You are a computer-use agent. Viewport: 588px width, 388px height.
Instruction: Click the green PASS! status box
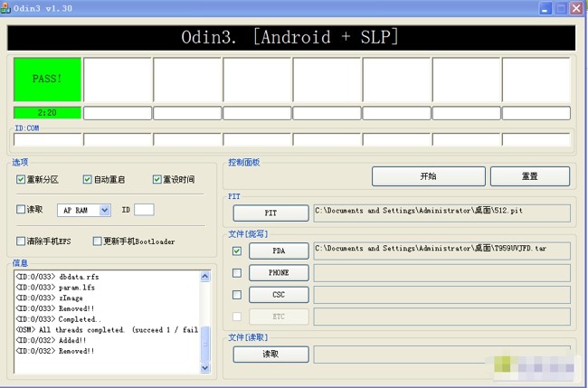[x=47, y=80]
